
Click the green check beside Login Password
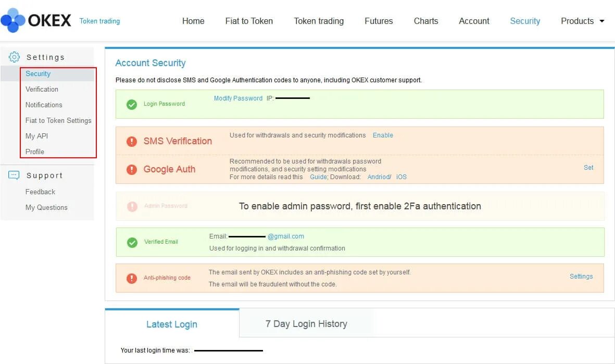(132, 104)
